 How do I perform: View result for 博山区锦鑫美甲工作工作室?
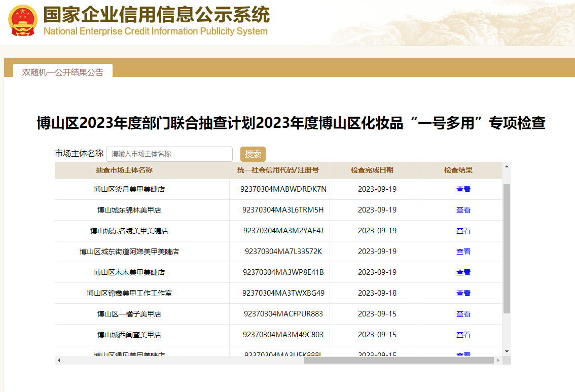pos(463,293)
